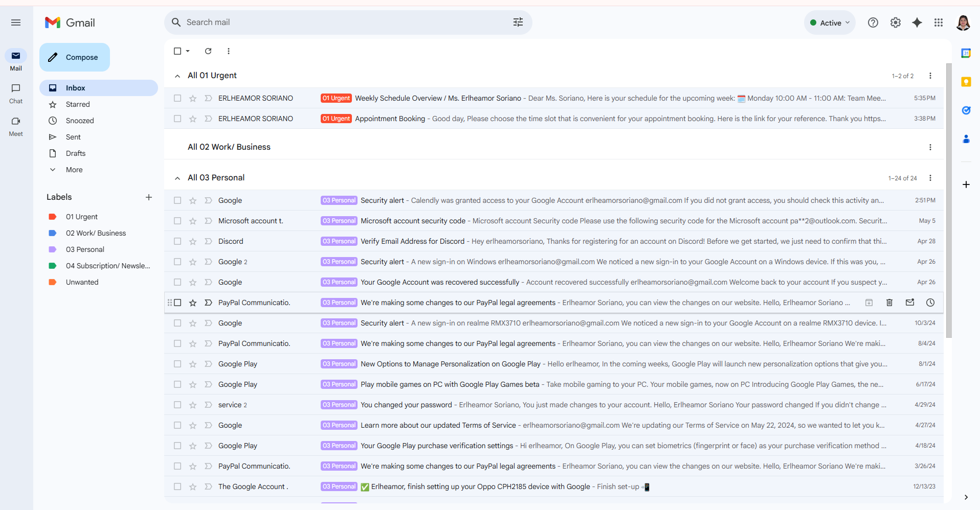Delete the hovered PayPal email

[889, 303]
